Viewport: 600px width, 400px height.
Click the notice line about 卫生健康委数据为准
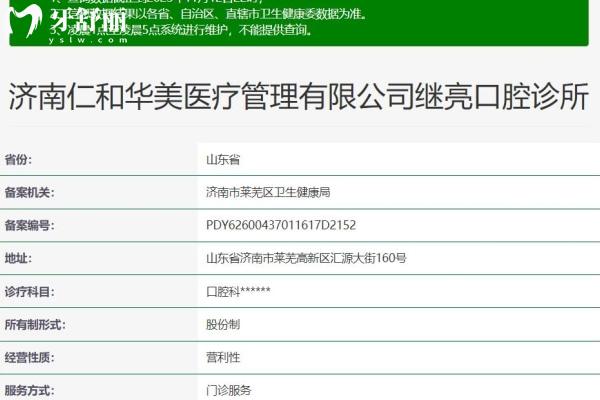(x=209, y=14)
